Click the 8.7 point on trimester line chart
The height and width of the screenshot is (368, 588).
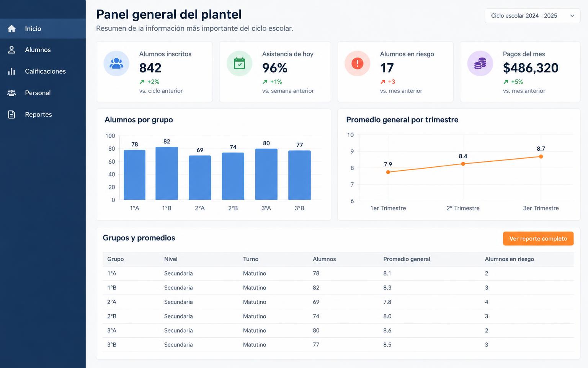[541, 156]
